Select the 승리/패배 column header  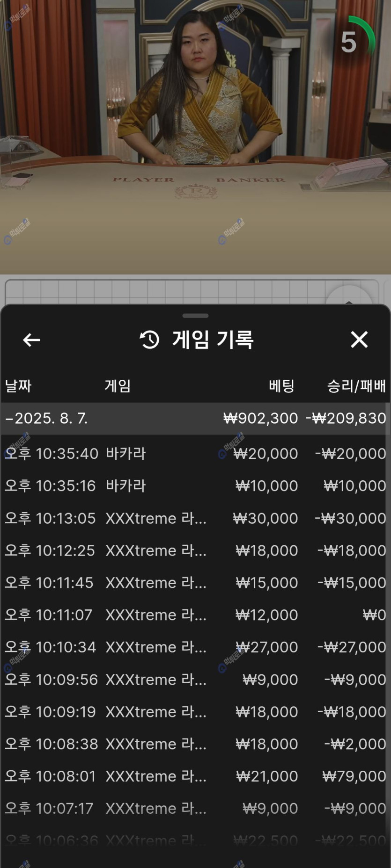356,386
